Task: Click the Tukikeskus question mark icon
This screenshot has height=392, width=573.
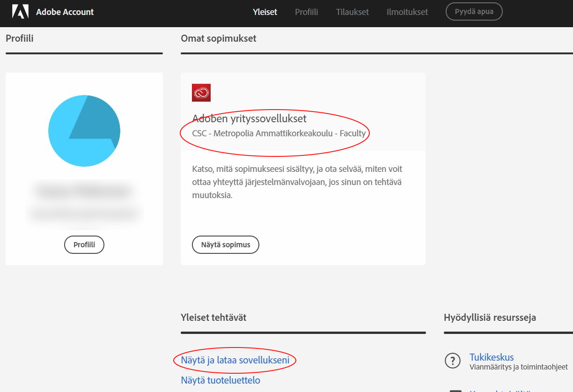Action: pos(453,361)
